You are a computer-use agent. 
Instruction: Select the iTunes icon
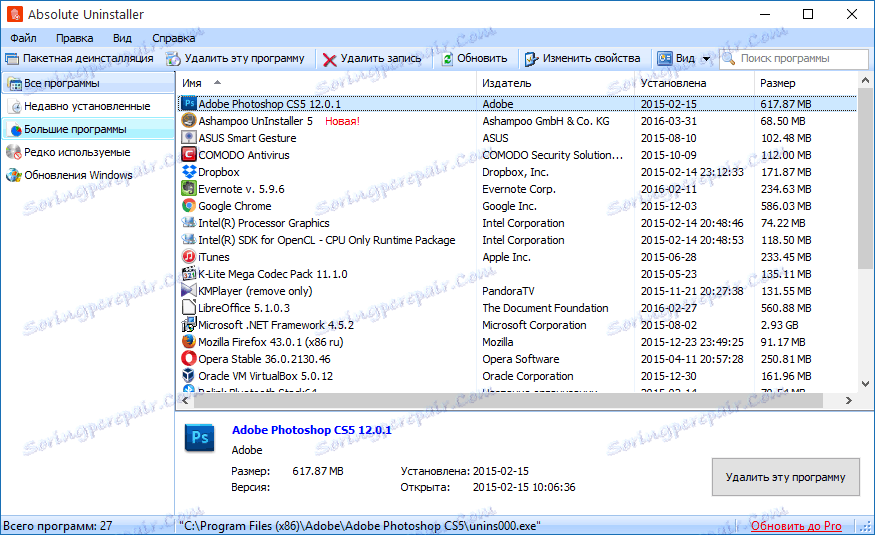(x=189, y=257)
